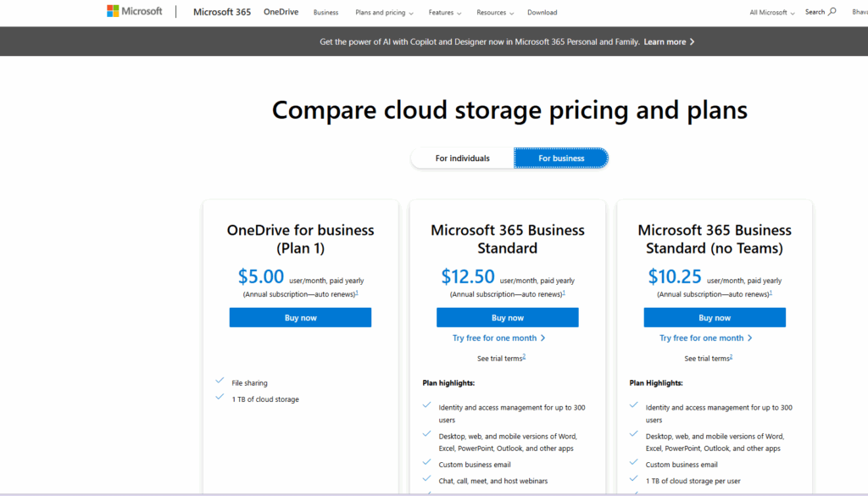
Task: Click Learn more in the Copilot banner
Action: pyautogui.click(x=665, y=41)
